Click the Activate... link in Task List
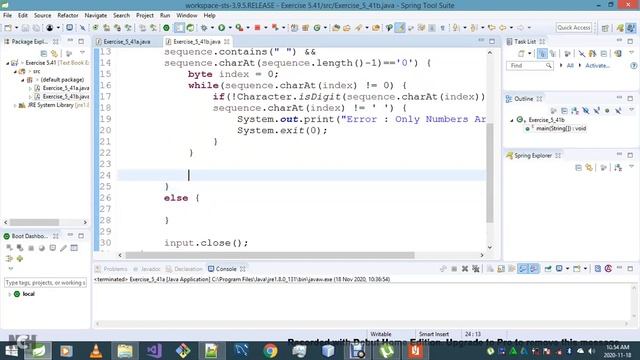This screenshot has height=360, width=640. 598,66
